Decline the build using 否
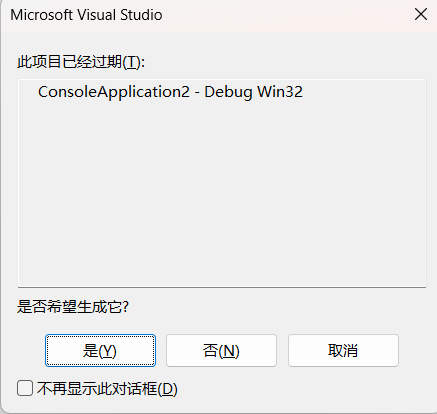Screen dimensions: 437x414 221,350
